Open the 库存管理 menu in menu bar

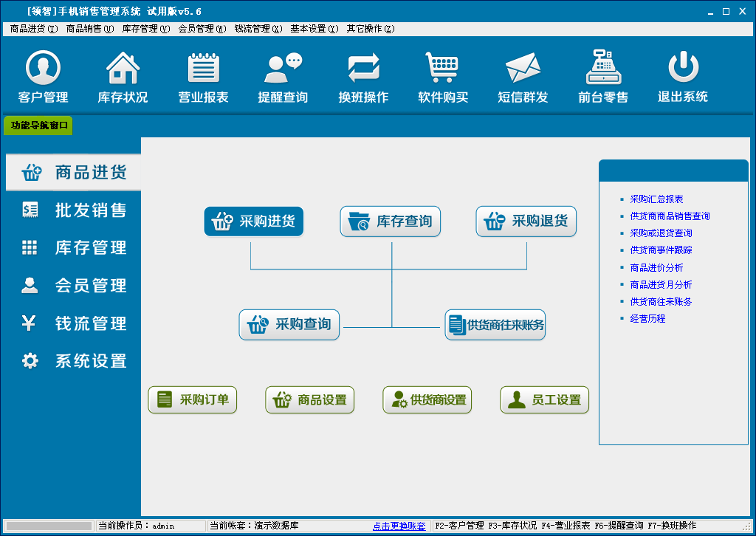coord(145,29)
